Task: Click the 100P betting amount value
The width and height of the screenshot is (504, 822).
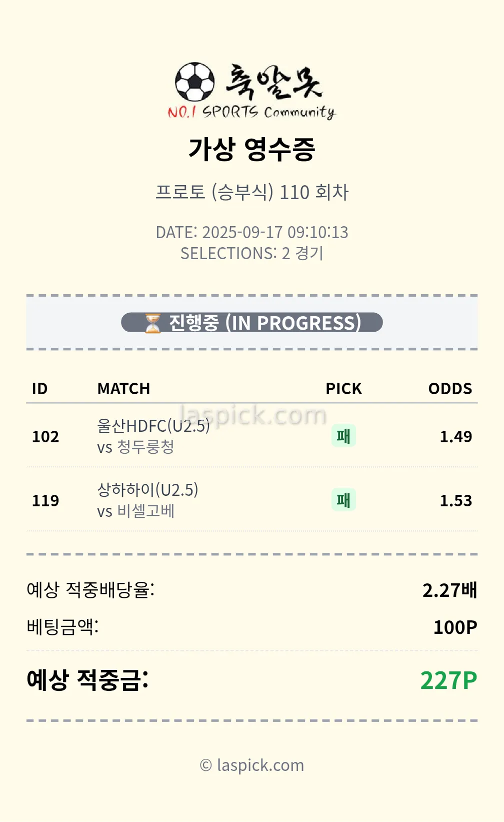Action: point(455,627)
